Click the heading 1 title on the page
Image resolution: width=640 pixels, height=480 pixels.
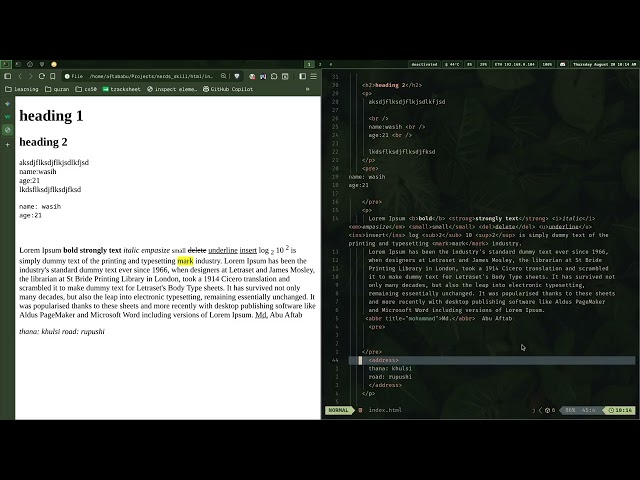(x=51, y=116)
